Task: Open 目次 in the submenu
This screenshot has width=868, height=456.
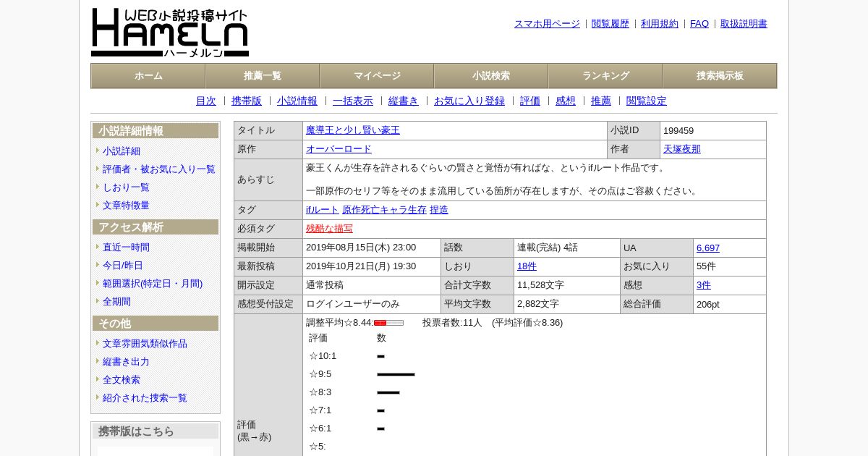Action: (206, 101)
